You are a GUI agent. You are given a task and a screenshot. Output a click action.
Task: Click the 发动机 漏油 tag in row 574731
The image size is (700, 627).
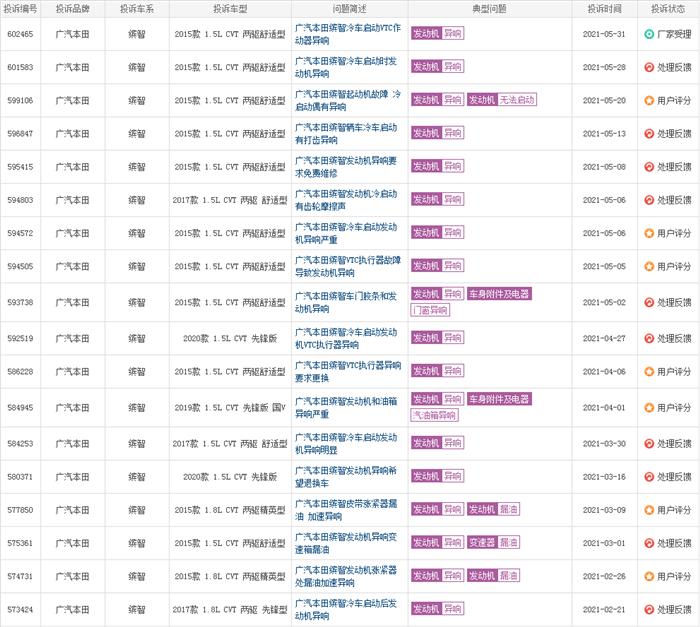(x=493, y=576)
